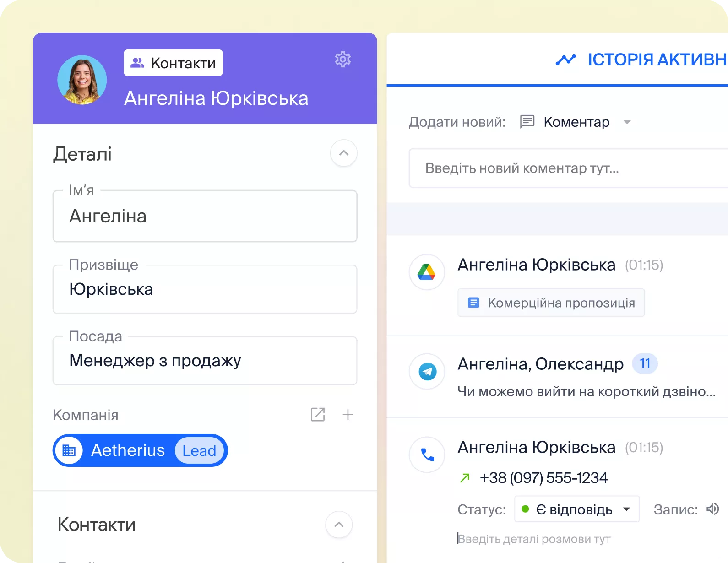728x563 pixels.
Task: Click the Google Drive activity icon
Action: [427, 272]
